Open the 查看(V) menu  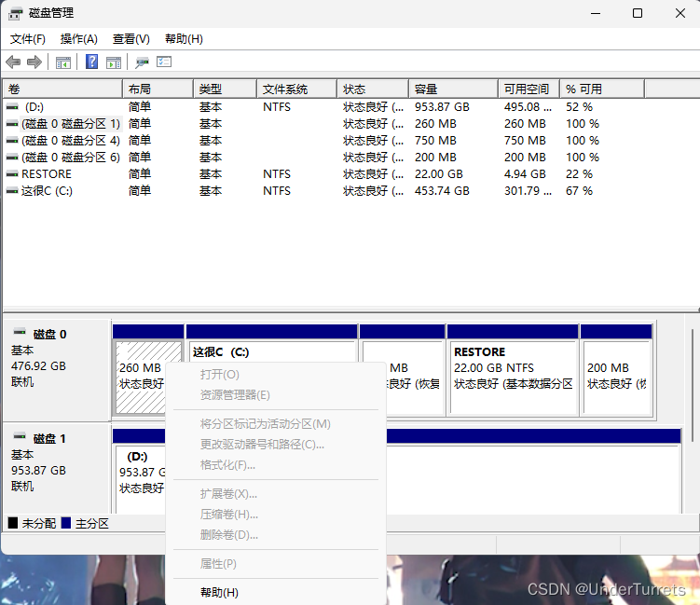(x=130, y=39)
